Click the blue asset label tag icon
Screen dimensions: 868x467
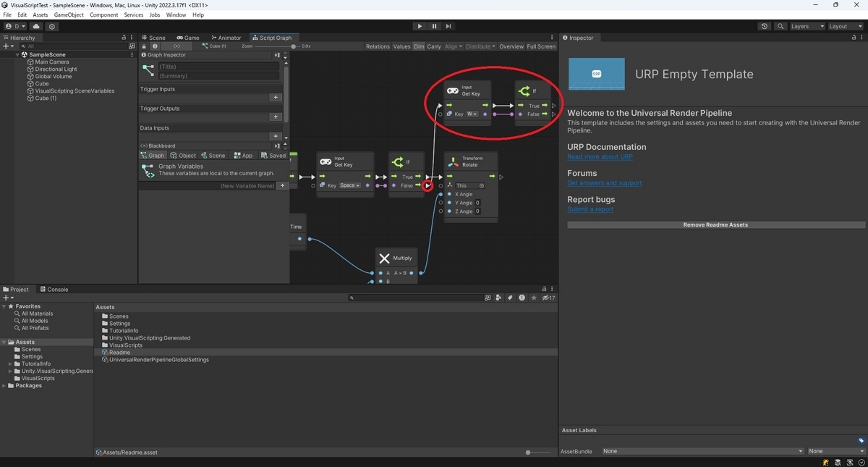click(x=861, y=440)
